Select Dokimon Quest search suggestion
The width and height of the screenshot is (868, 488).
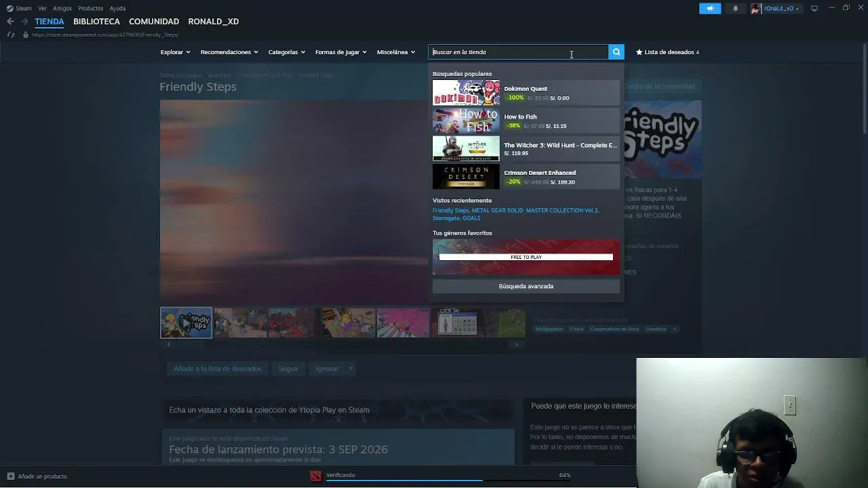(526, 93)
